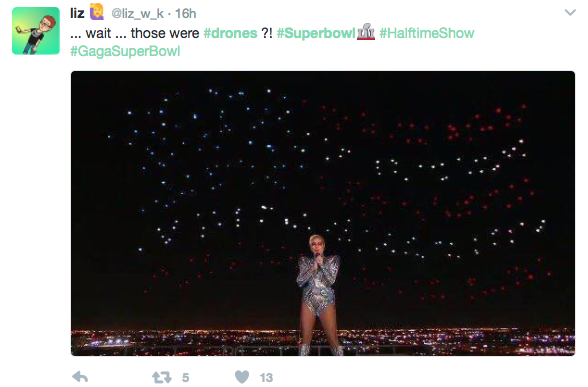Follow the #HalftimeShow hashtag link
The height and width of the screenshot is (387, 588).
point(427,33)
